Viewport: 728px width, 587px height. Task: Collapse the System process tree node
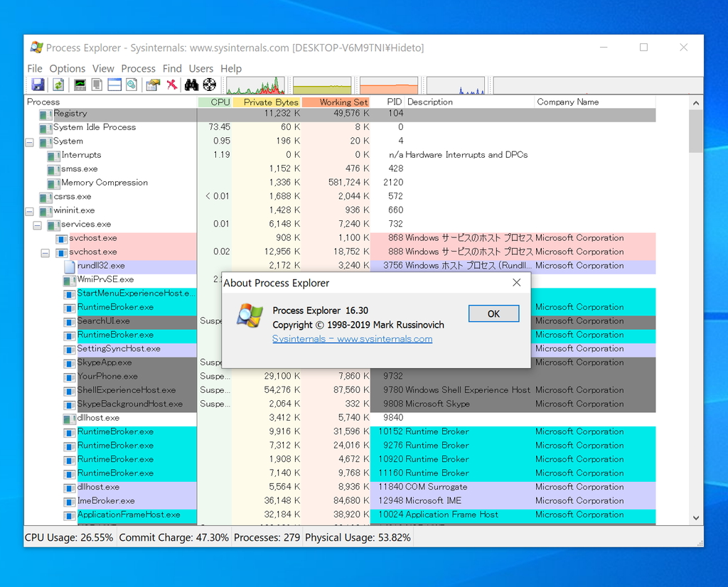pos(28,141)
